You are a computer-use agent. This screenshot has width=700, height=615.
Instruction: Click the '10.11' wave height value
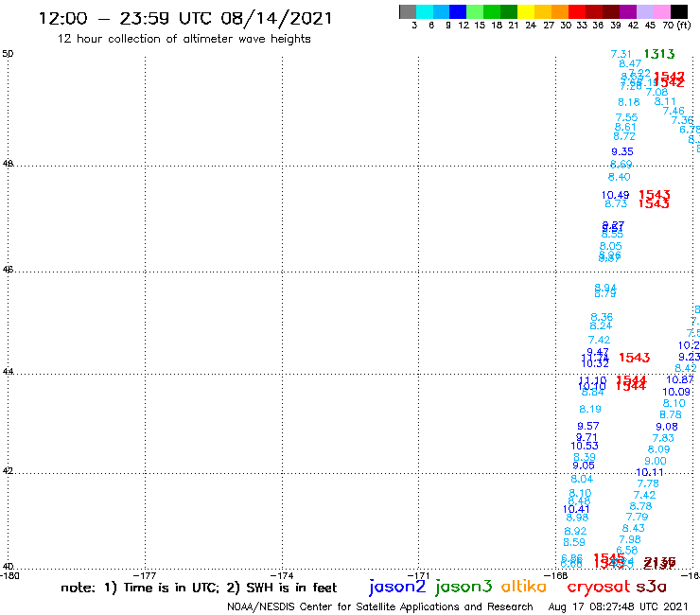pyautogui.click(x=650, y=472)
